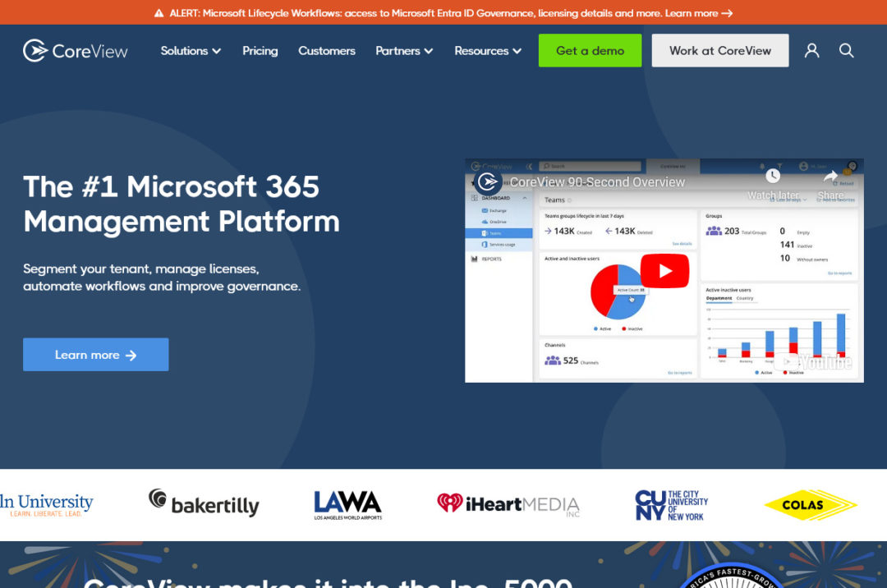The width and height of the screenshot is (887, 588).
Task: Click the bakertilly customer logo
Action: 205,503
